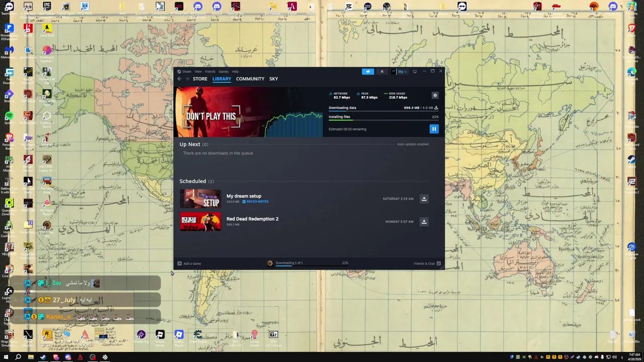Go forward with Steam forward arrow
Viewport: 644px width, 362px height.
pos(187,79)
